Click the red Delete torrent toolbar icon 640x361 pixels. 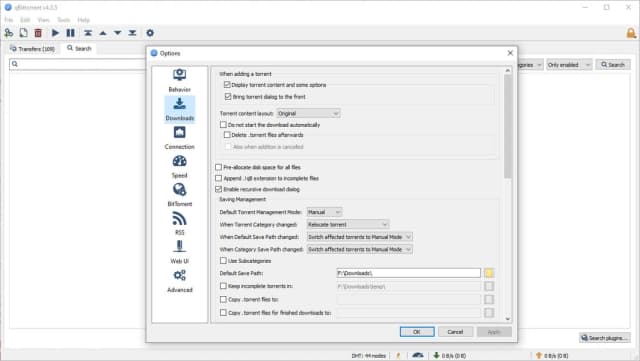click(38, 33)
